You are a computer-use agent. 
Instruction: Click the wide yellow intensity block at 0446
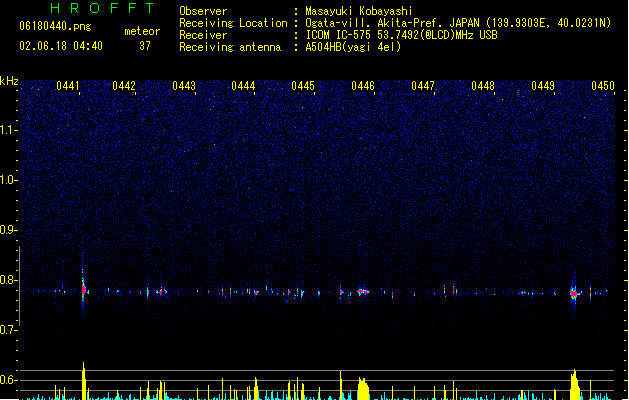coord(363,388)
